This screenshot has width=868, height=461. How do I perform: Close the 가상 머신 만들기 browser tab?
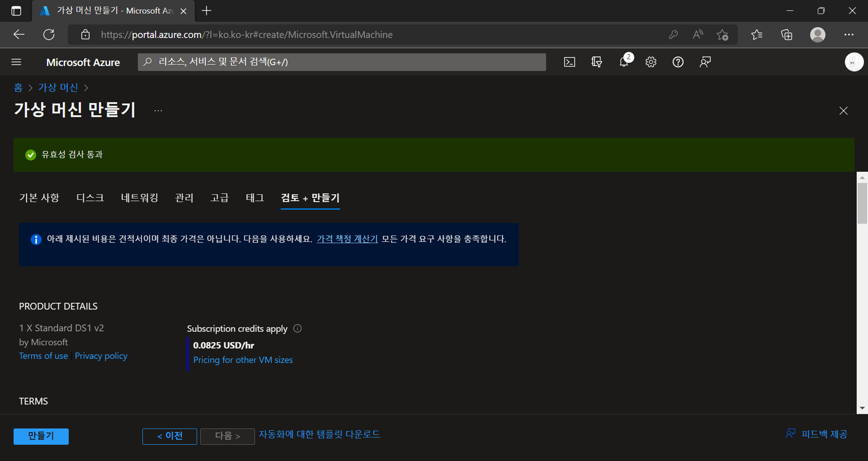click(184, 11)
